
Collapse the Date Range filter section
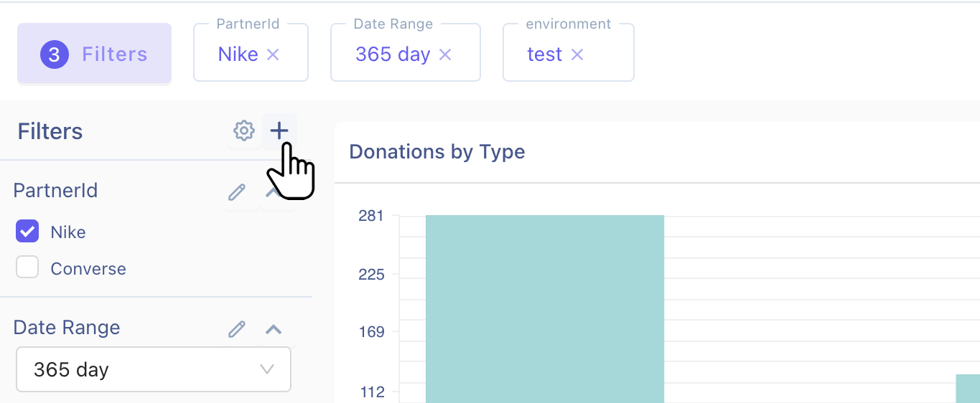[274, 329]
